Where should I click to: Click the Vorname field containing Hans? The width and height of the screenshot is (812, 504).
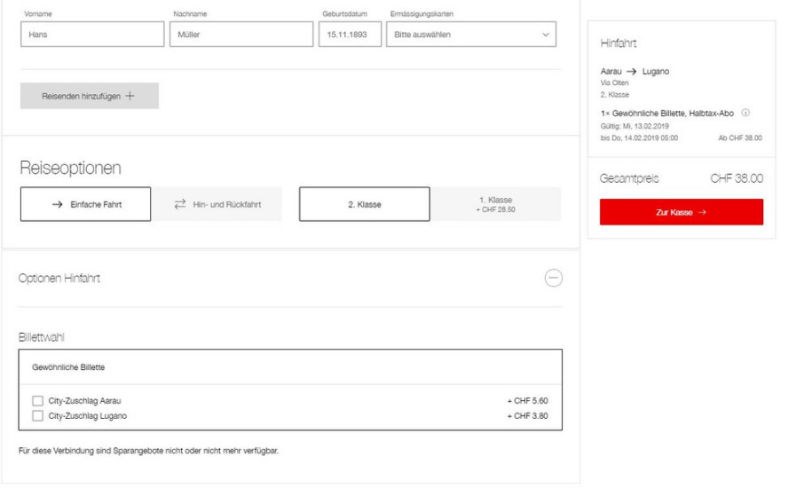pos(92,35)
